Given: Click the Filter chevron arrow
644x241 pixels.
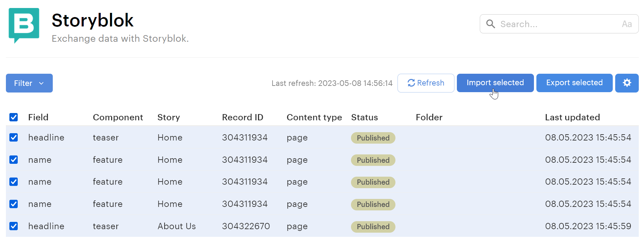Looking at the screenshot, I should pos(41,83).
